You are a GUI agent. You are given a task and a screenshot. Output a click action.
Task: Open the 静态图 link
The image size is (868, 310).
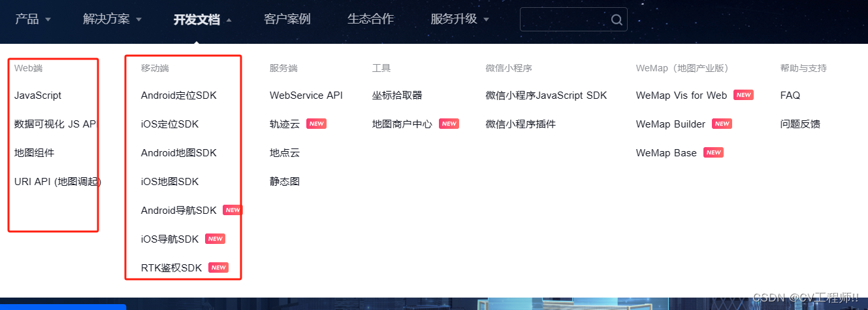[285, 182]
